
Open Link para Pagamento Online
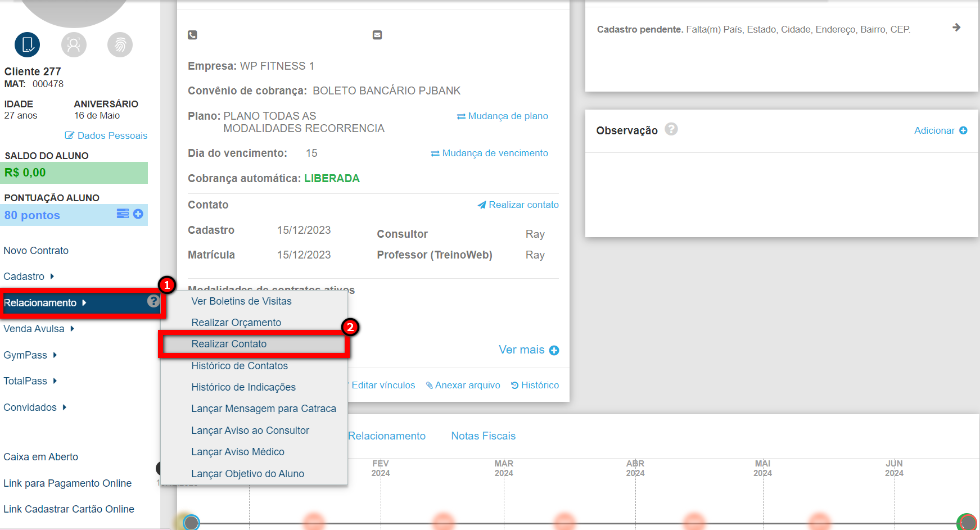click(67, 483)
